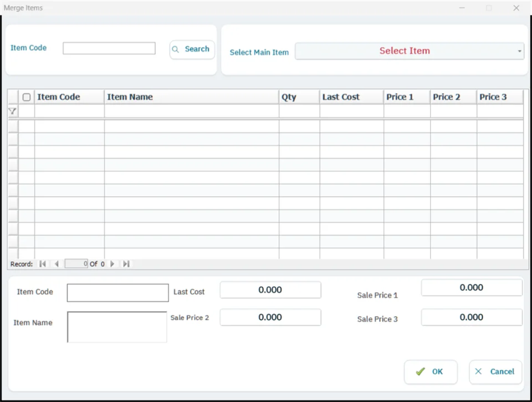Click Item Name filter row cell
Viewport: 532px width, 402px height.
191,111
